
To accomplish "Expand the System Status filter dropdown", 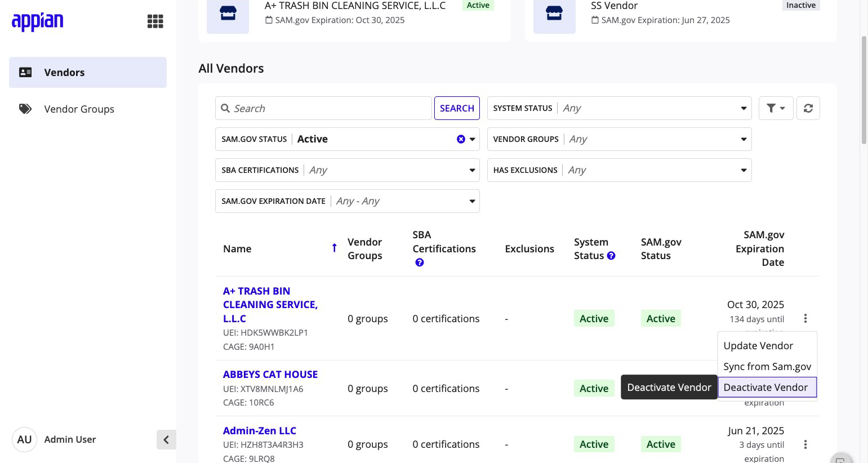I will click(619, 108).
